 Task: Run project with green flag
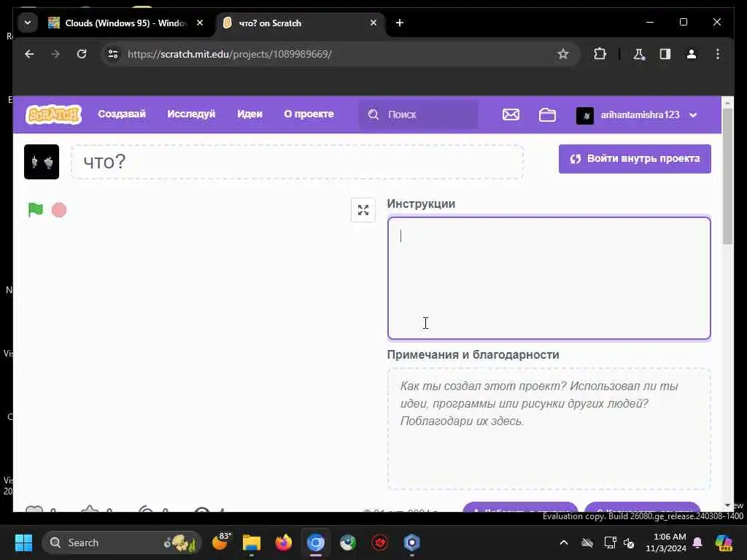tap(36, 209)
